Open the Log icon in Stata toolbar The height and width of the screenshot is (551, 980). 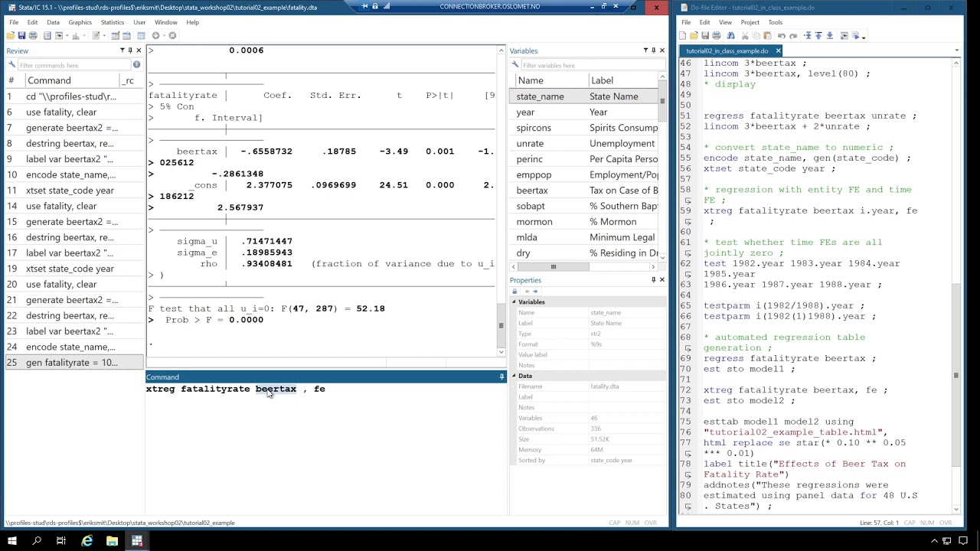coord(47,35)
